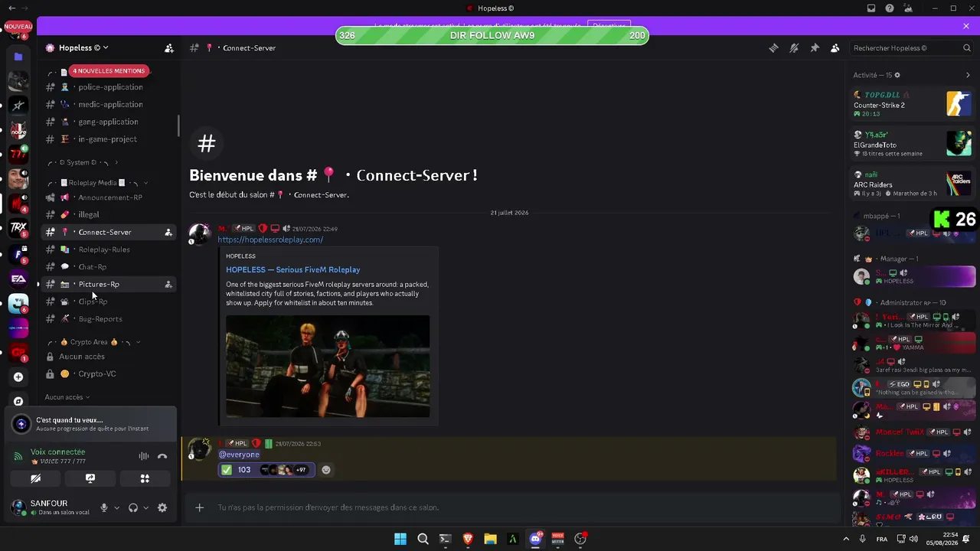Deafen headphones in user panel
The image size is (980, 551).
click(x=133, y=507)
